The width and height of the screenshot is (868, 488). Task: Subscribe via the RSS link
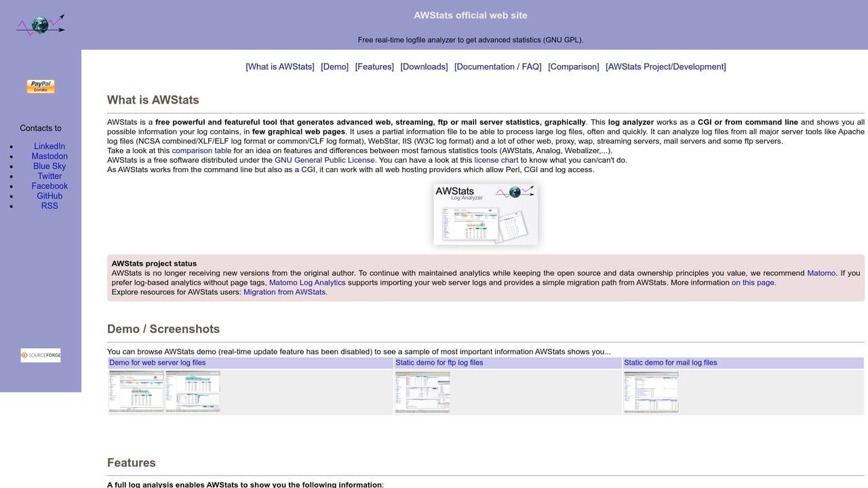click(49, 205)
